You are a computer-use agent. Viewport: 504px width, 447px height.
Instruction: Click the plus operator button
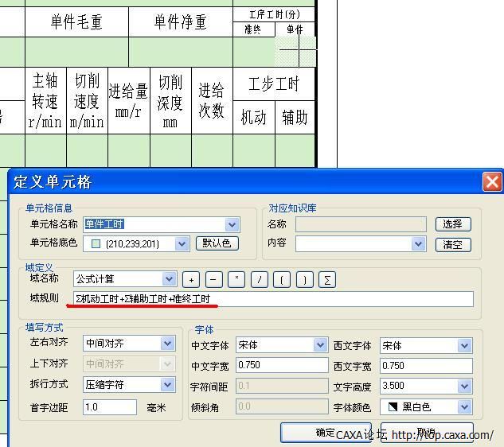tap(191, 279)
